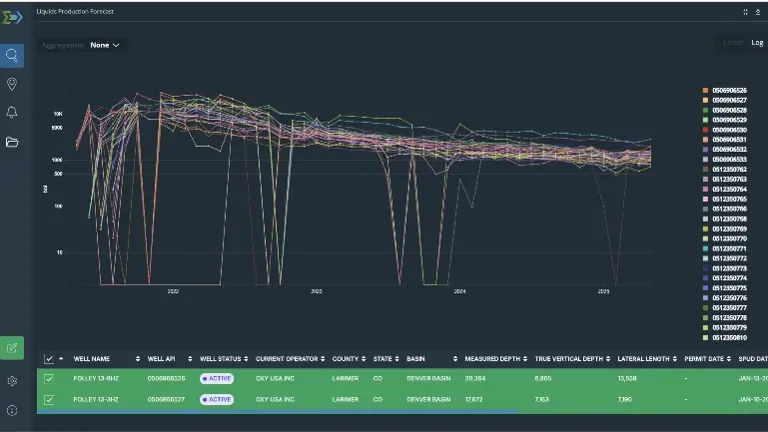Open the Aggregation None dropdown
Image resolution: width=768 pixels, height=432 pixels.
(104, 45)
